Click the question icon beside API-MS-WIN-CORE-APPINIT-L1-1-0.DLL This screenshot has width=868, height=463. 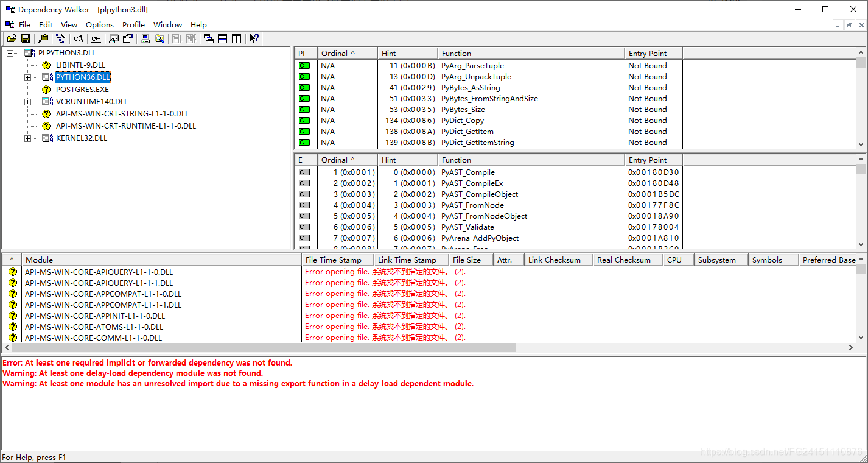click(x=13, y=316)
